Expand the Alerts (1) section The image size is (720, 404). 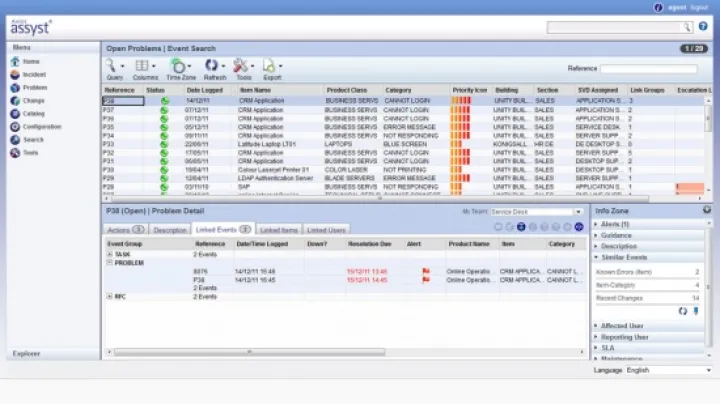(x=596, y=224)
